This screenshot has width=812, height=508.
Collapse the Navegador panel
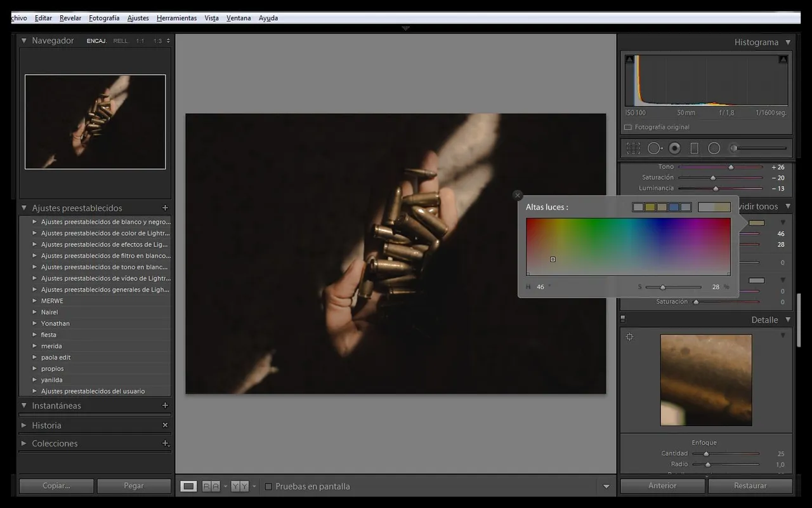tap(24, 41)
